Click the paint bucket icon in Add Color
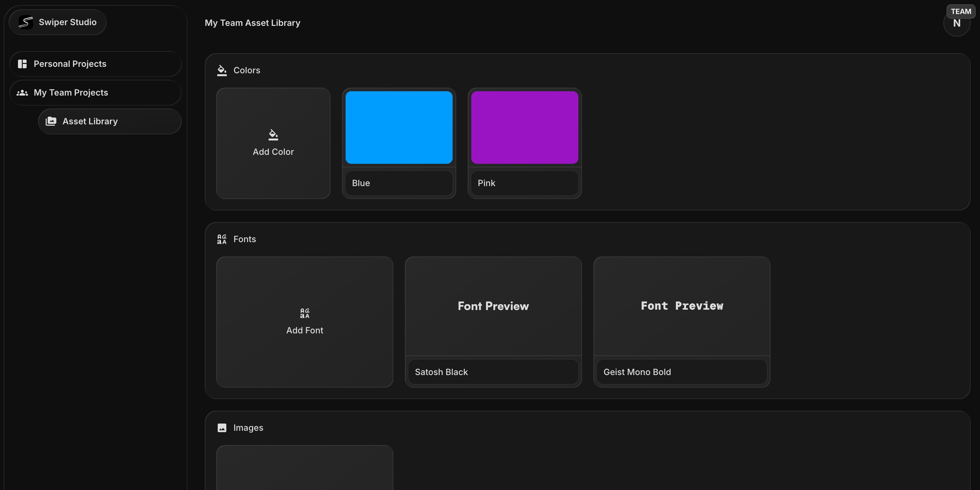 click(x=273, y=135)
